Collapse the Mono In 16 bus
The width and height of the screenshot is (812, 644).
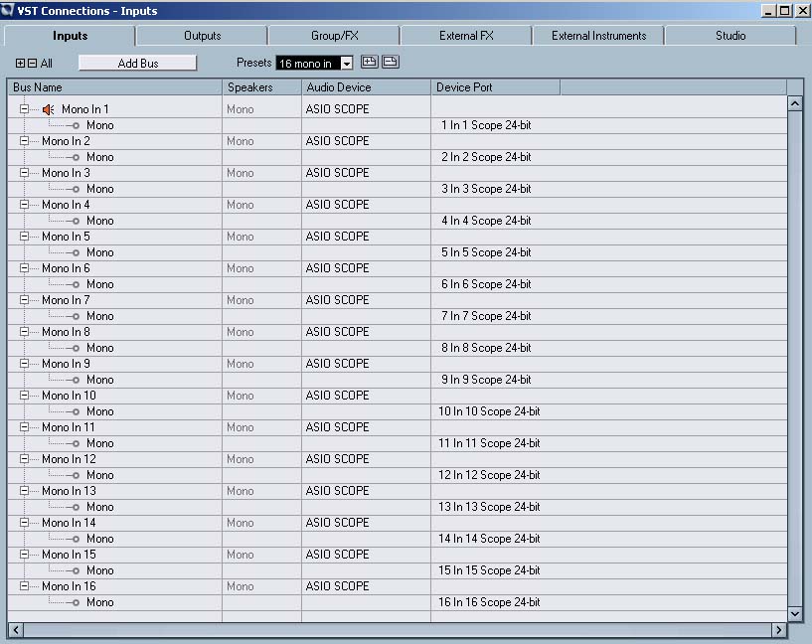[24, 586]
